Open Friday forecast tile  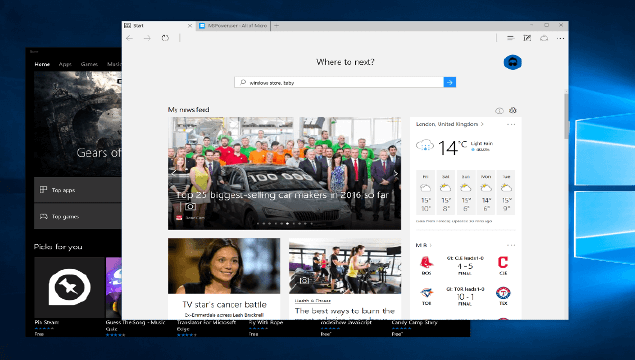pos(425,192)
